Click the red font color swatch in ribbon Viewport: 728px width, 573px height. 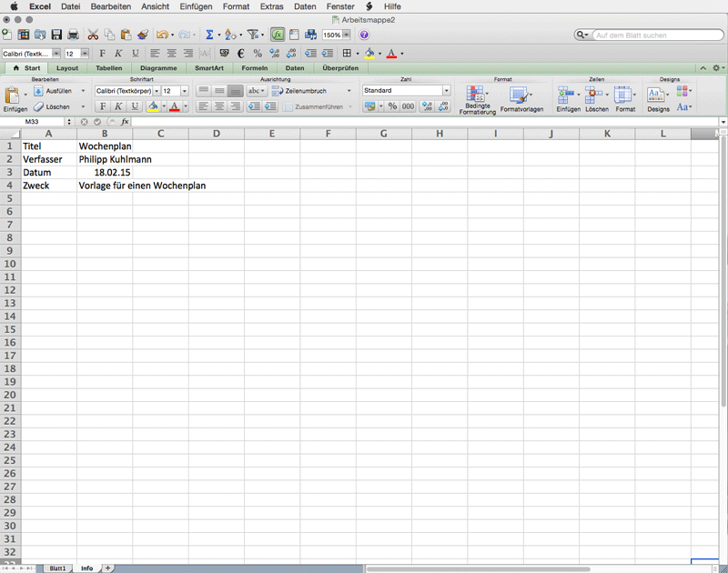pos(175,106)
